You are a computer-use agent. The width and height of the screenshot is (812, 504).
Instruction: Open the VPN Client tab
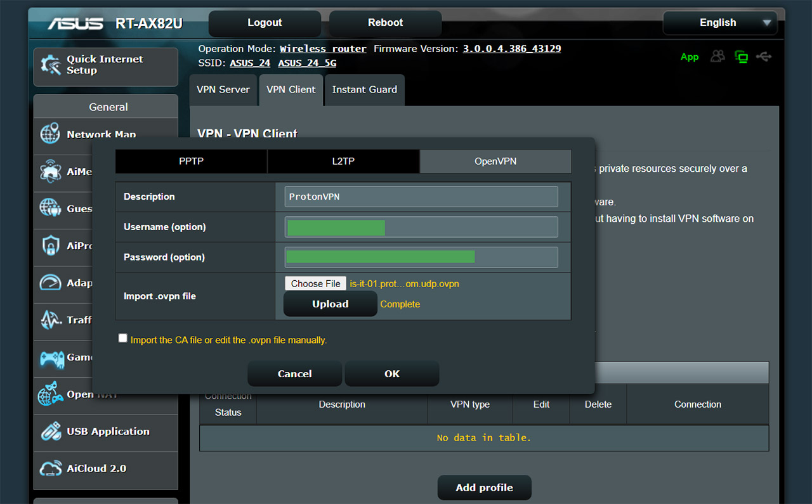click(x=291, y=90)
